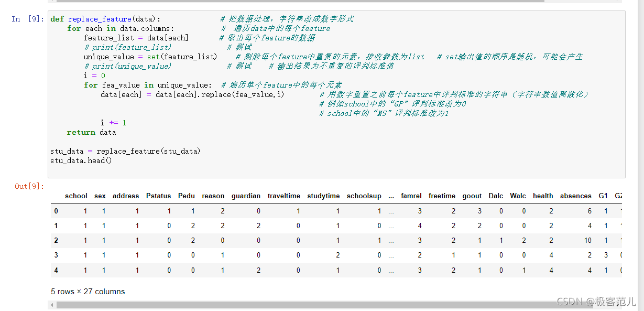The height and width of the screenshot is (311, 644).
Task: Click the 'freetime' column header
Action: tap(442, 196)
